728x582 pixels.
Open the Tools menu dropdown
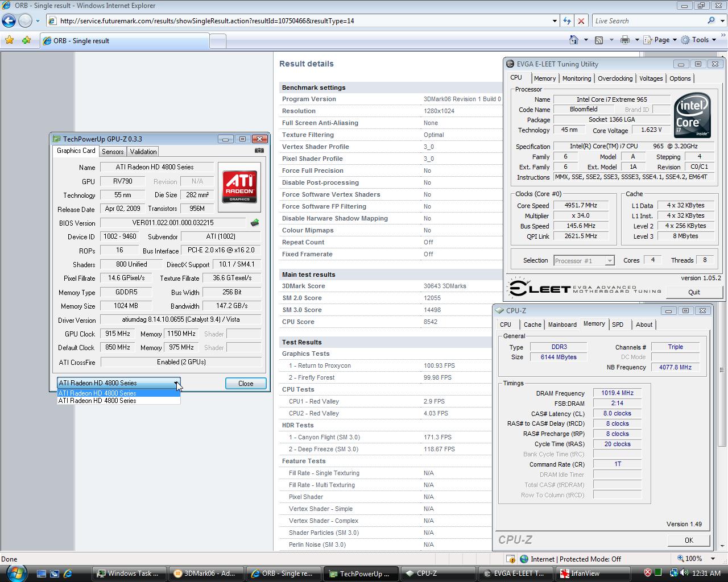pyautogui.click(x=700, y=40)
